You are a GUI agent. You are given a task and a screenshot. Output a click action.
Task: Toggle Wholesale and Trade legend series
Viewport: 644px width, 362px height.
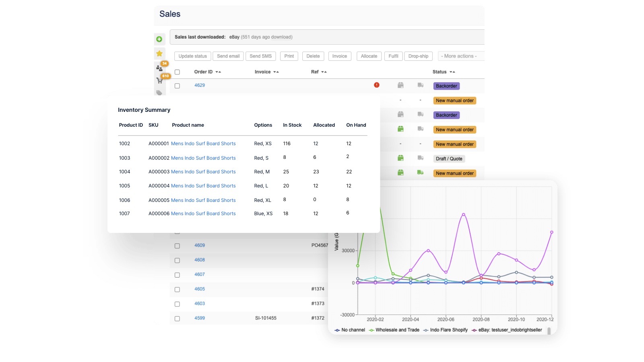394,330
